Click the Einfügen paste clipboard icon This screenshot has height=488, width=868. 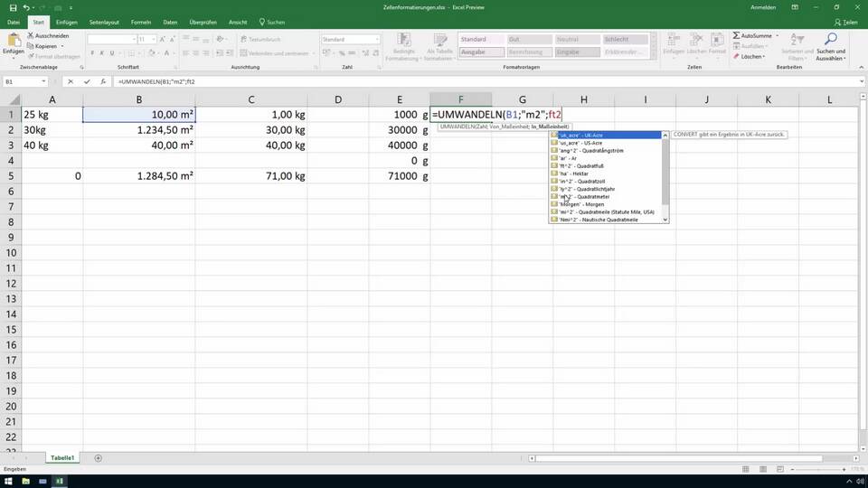coord(14,41)
